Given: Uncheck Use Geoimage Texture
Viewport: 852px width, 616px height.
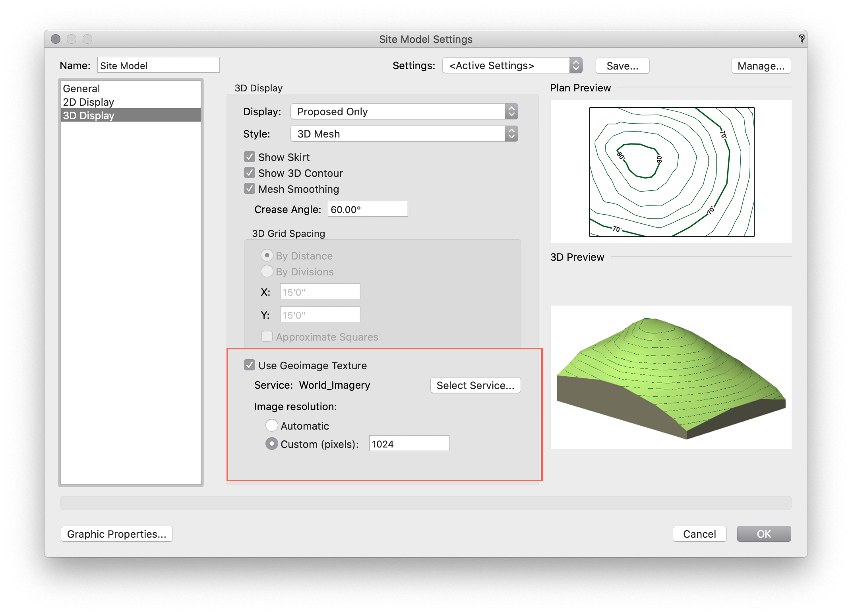Looking at the screenshot, I should [250, 365].
